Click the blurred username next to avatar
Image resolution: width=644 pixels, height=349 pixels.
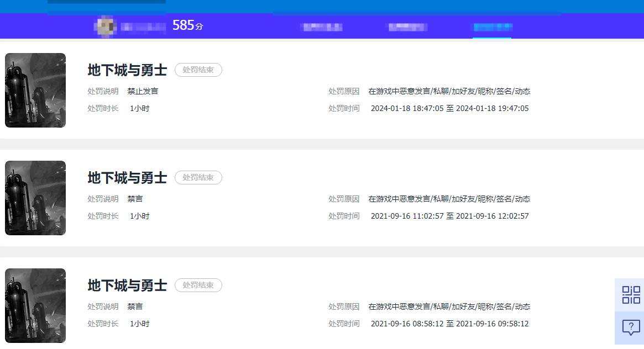(x=143, y=27)
